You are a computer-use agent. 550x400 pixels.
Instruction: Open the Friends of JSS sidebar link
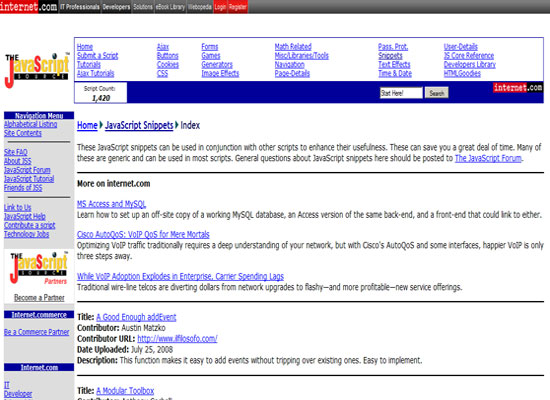23,188
